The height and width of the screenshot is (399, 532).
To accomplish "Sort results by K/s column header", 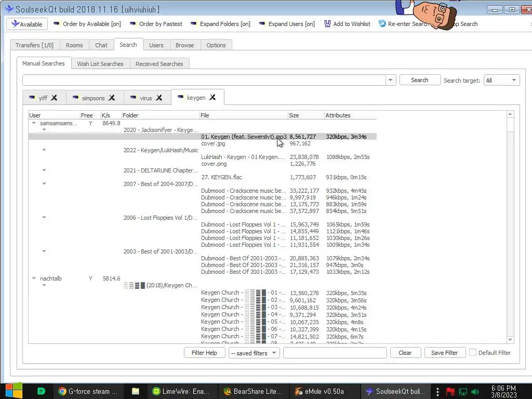I will [111, 115].
